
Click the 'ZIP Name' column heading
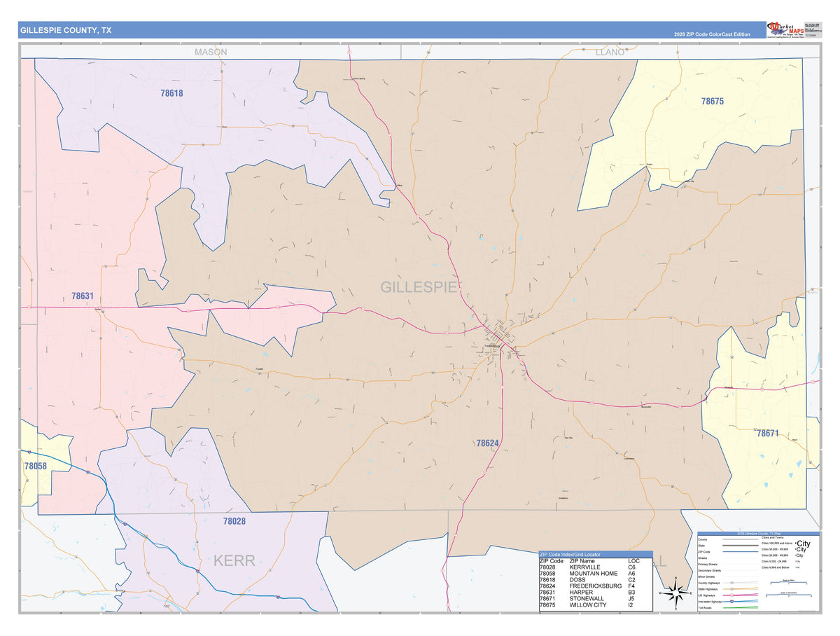click(583, 561)
